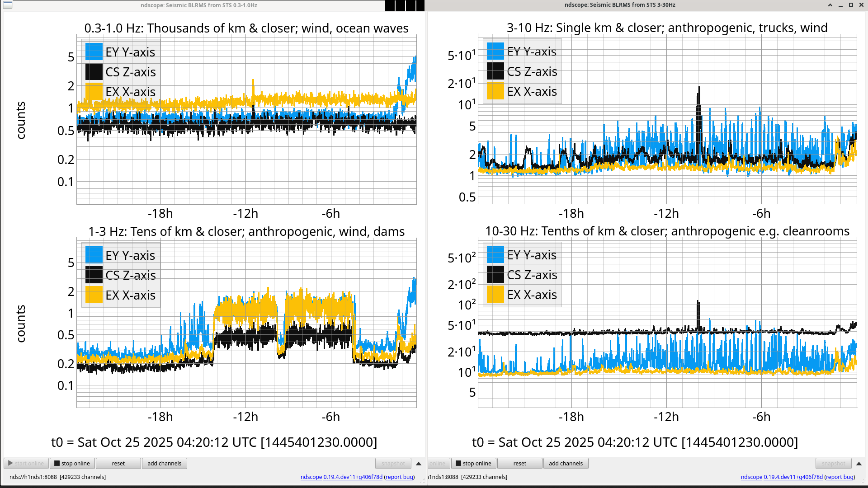868x488 pixels.
Task: Open the report bug link in left window
Action: [399, 477]
